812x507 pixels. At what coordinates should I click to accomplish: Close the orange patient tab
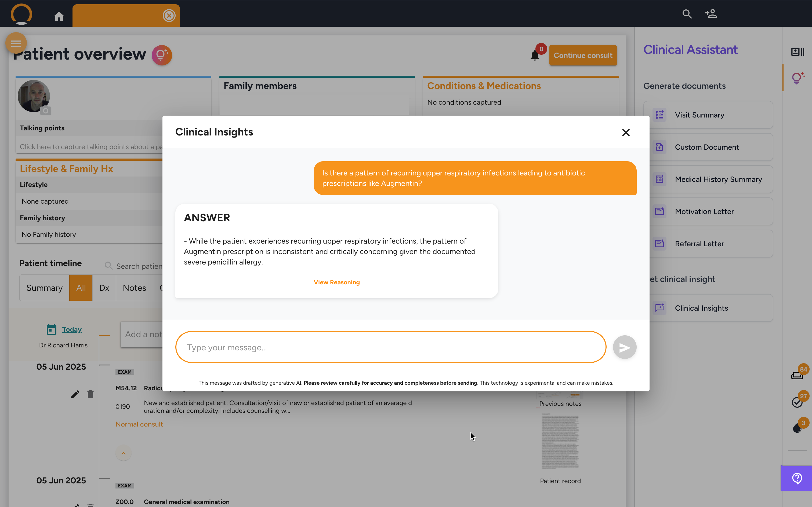169,16
